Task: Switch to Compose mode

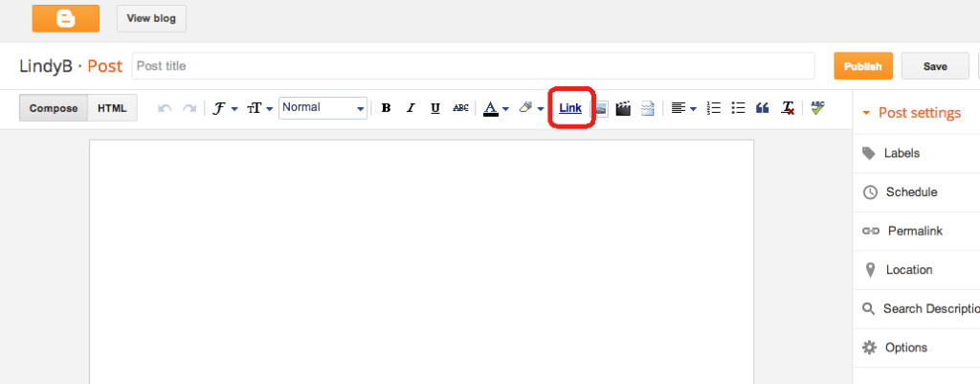Action: [x=54, y=107]
